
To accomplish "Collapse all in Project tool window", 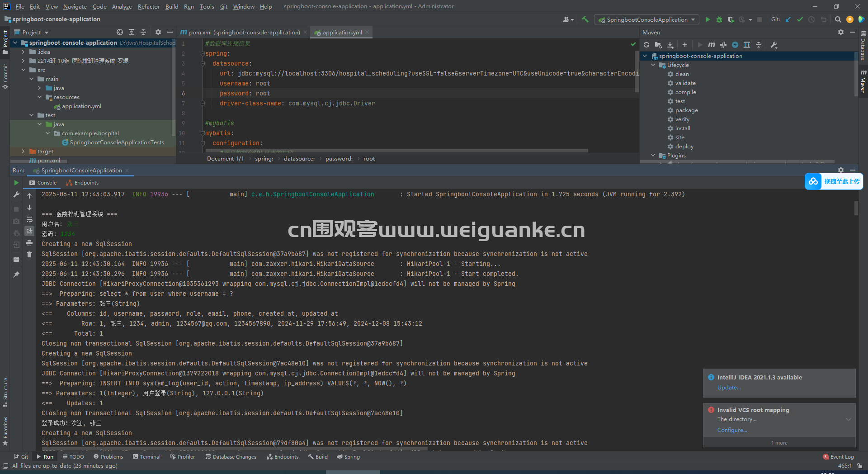I will point(143,32).
